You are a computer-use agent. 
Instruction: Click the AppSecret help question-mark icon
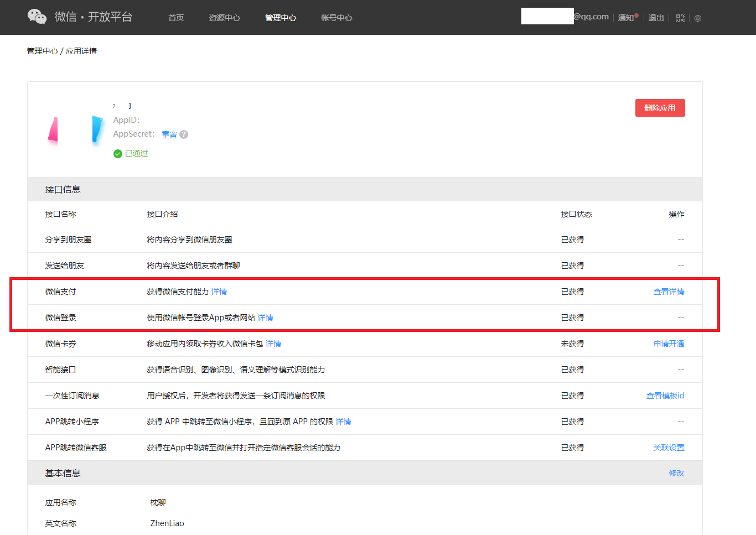click(184, 134)
